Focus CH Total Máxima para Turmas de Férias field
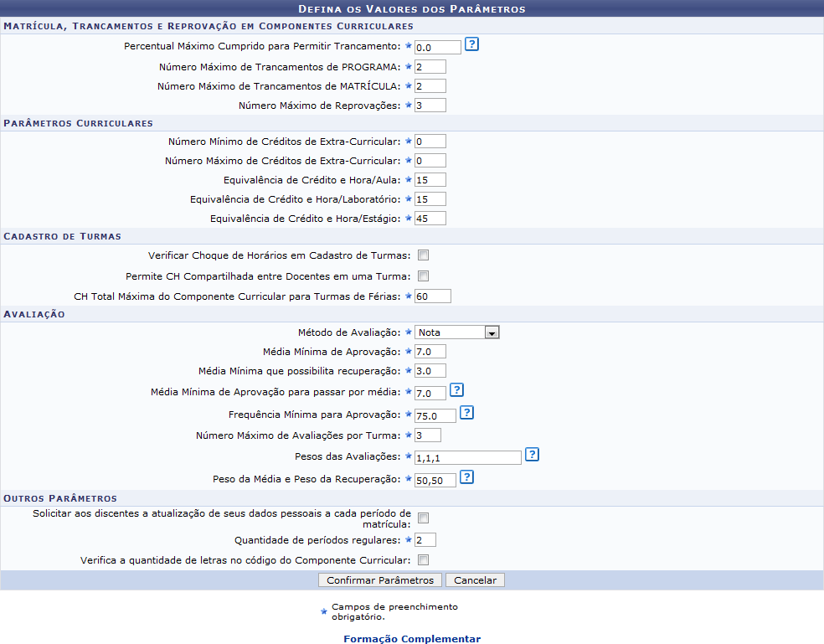Image resolution: width=824 pixels, height=644 pixels. (432, 296)
